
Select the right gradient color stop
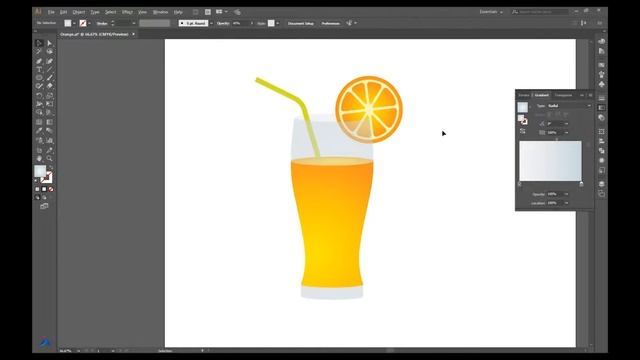point(581,184)
